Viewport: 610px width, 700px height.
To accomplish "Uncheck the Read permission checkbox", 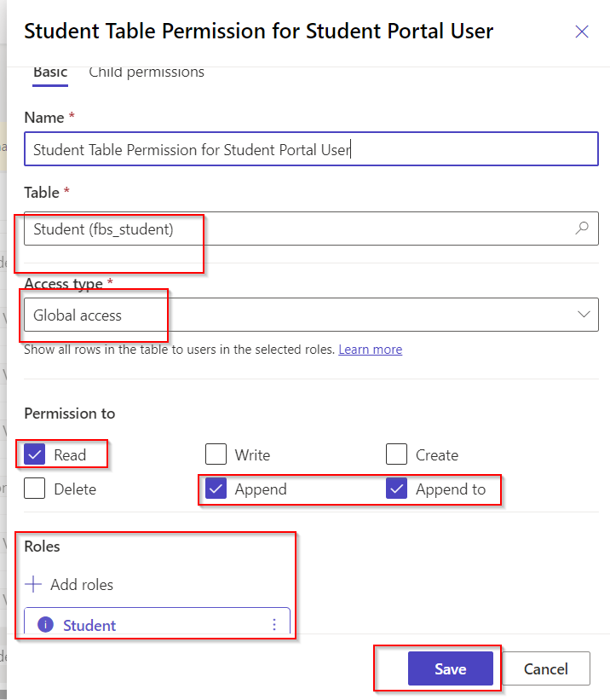I will [35, 454].
